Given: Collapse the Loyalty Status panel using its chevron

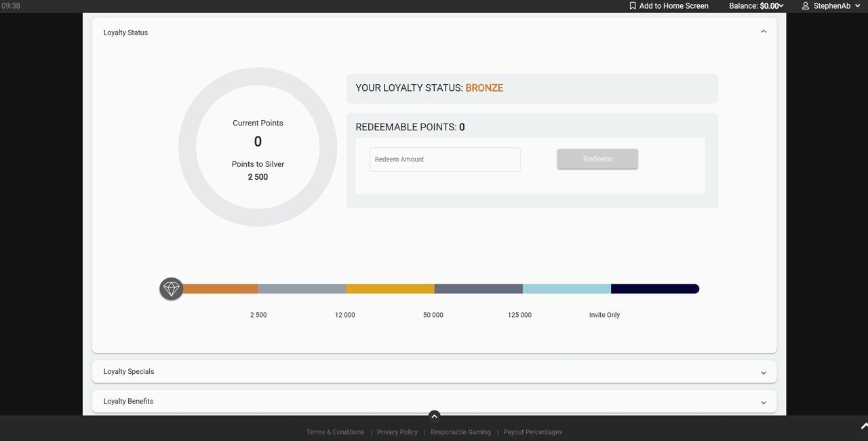Looking at the screenshot, I should pyautogui.click(x=764, y=32).
